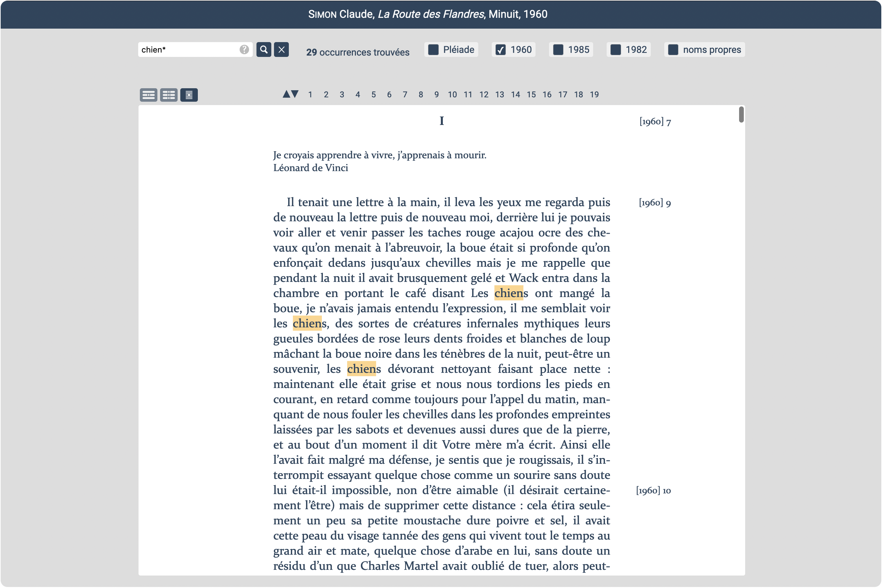Go to page 10 of results
This screenshot has height=588, width=883.
(452, 95)
